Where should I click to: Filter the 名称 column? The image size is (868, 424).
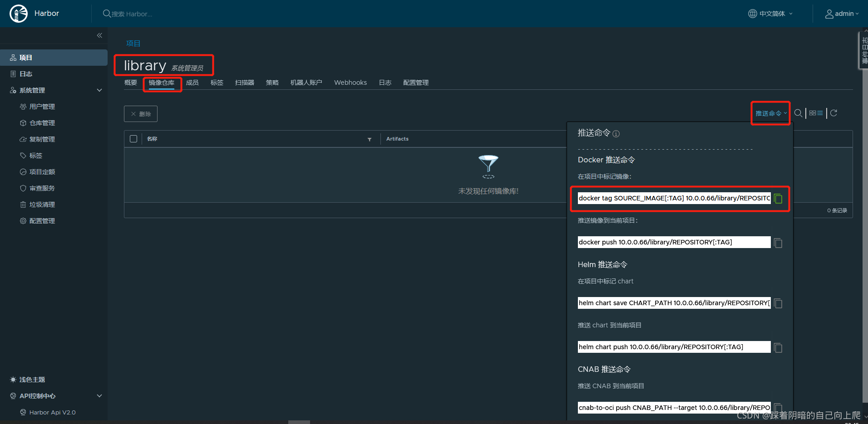pos(370,139)
